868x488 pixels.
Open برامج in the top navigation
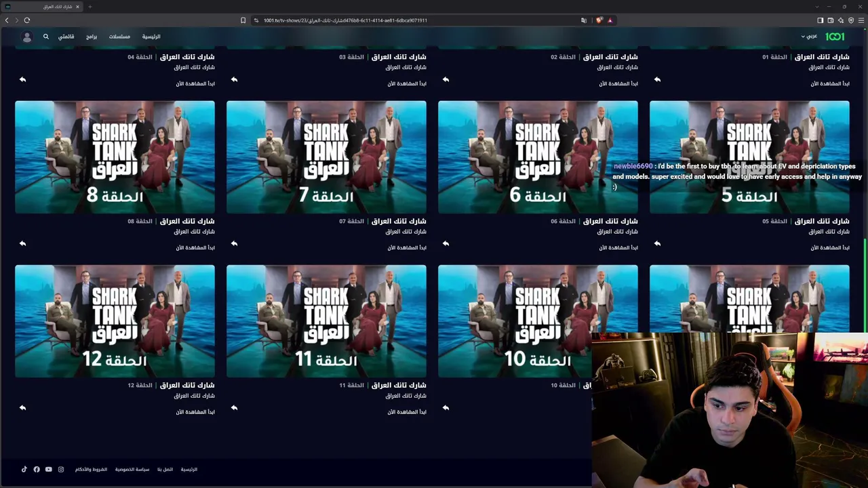[92, 37]
